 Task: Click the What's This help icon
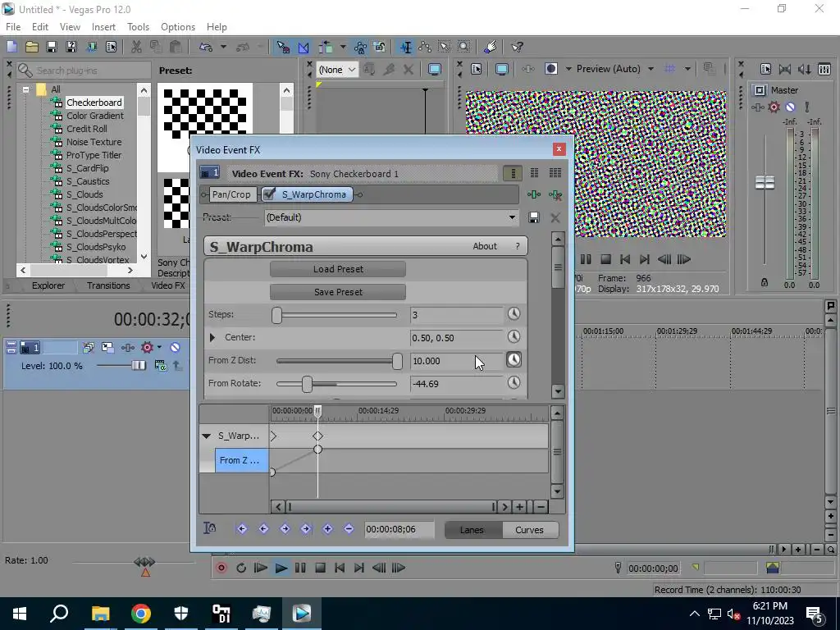[517, 47]
